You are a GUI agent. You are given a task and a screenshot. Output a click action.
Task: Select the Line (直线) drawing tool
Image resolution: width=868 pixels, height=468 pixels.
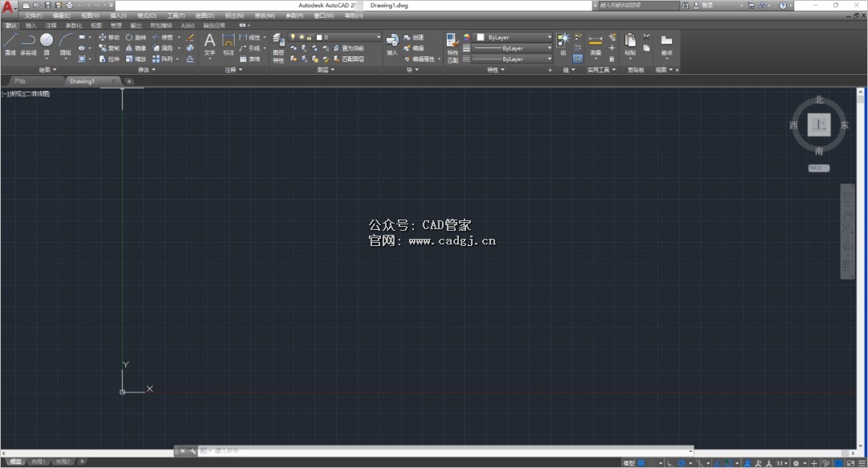coord(10,44)
